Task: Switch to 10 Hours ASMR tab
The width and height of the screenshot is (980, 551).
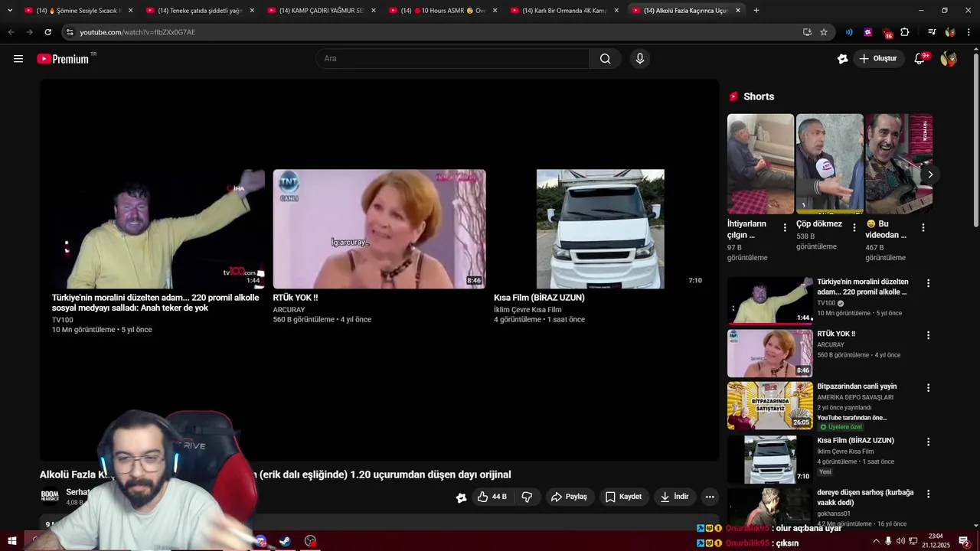Action: click(x=443, y=11)
